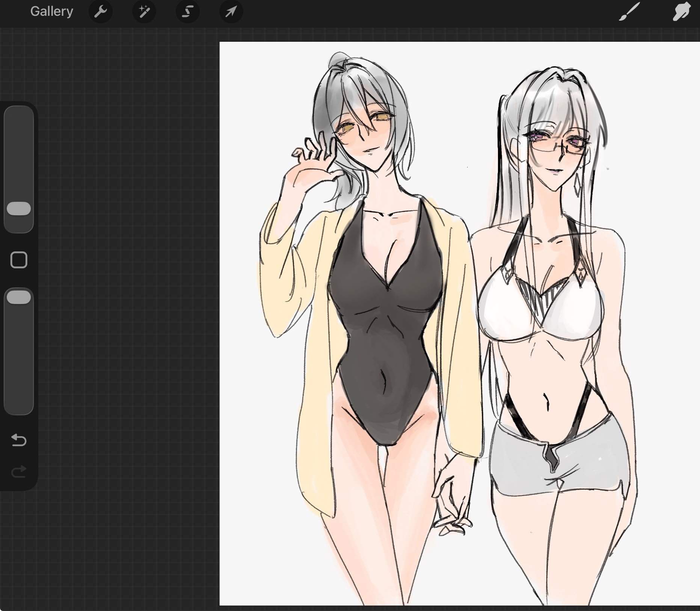700x611 pixels.
Task: Tap the square Modify button in sidebar
Action: point(19,260)
